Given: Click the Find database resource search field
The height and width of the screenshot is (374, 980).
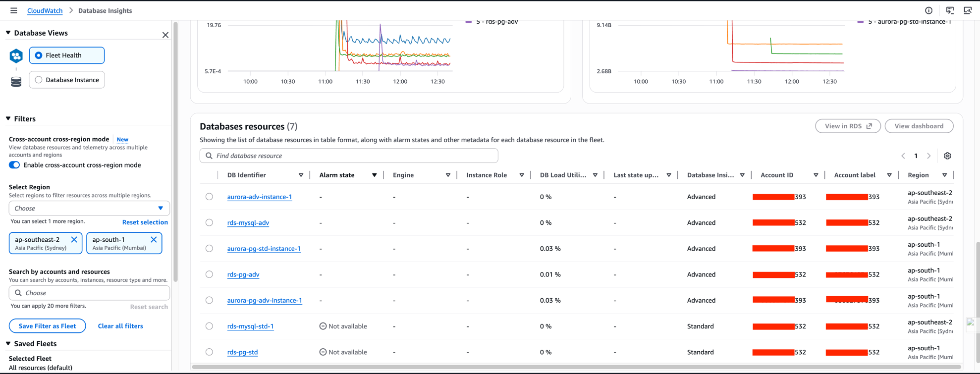Looking at the screenshot, I should tap(349, 156).
